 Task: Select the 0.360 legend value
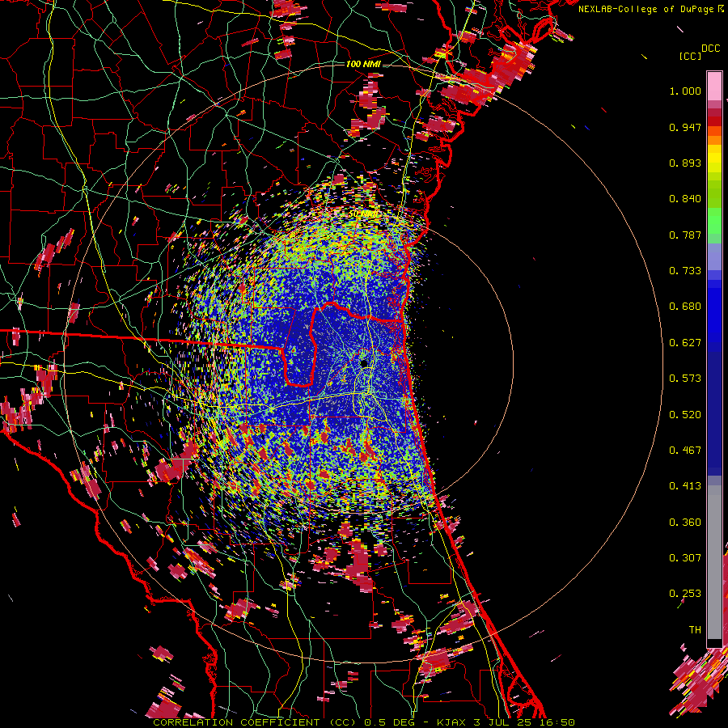(685, 523)
